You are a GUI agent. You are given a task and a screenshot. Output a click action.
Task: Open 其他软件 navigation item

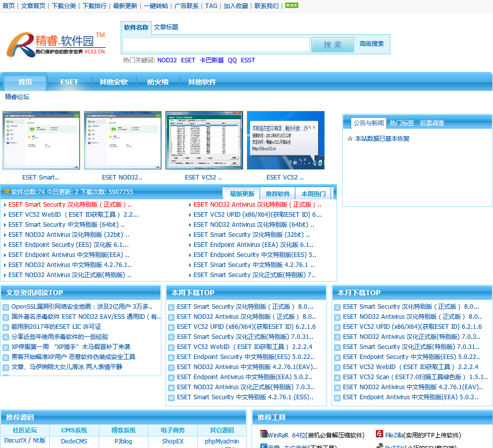pyautogui.click(x=202, y=82)
